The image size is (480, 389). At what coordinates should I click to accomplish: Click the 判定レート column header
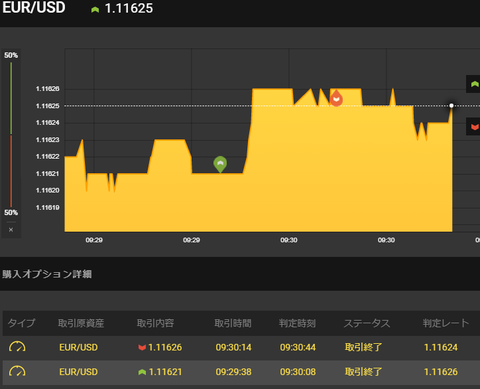pos(446,323)
